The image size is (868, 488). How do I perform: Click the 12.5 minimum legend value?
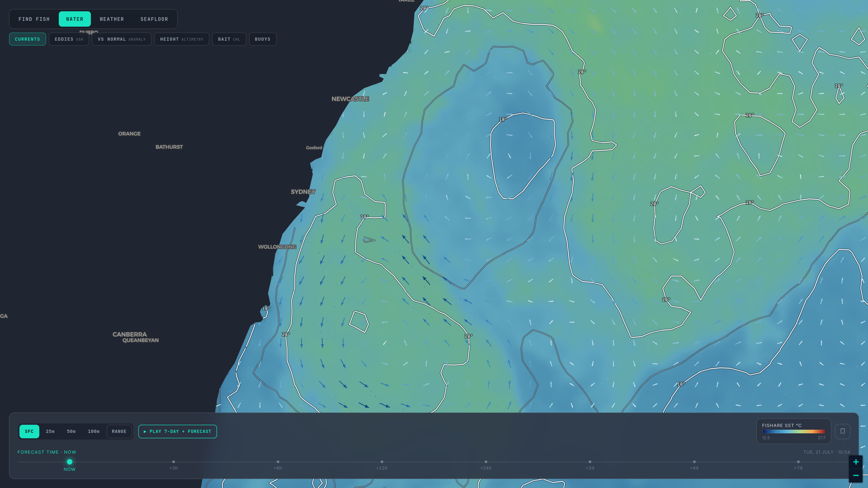click(766, 438)
